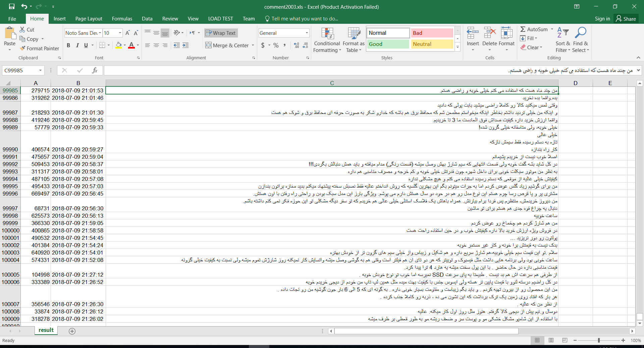This screenshot has width=644, height=348.
Task: Click the Insert Function fx icon
Action: tap(95, 70)
